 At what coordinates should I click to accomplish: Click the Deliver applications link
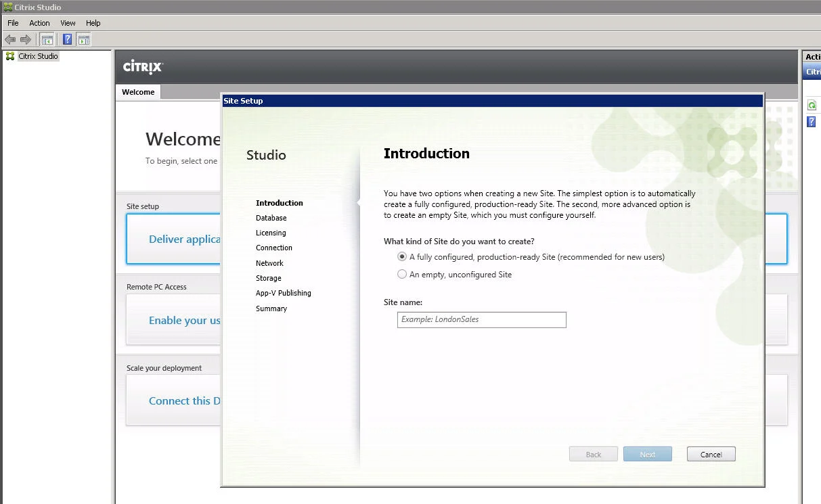[x=185, y=239]
